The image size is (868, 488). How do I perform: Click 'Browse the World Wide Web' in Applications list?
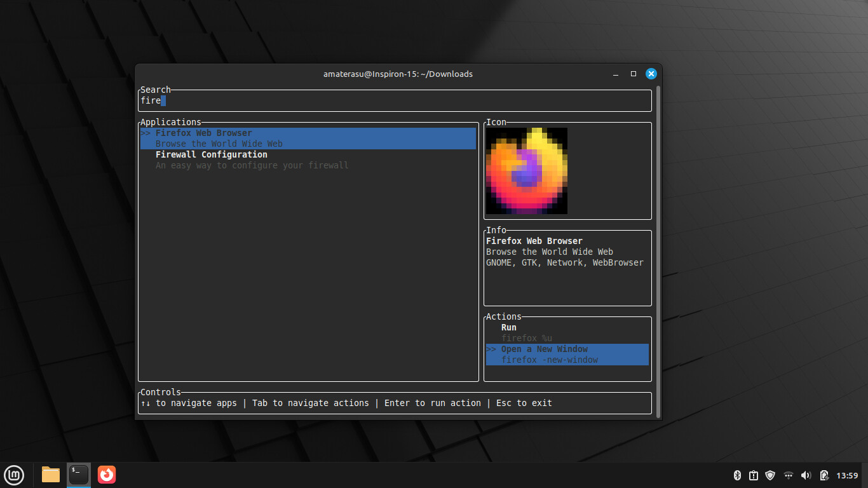pyautogui.click(x=219, y=144)
